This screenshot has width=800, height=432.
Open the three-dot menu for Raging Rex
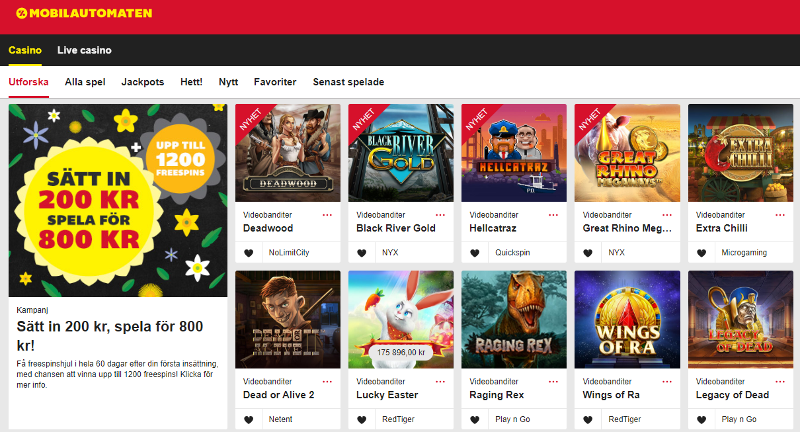pos(554,382)
